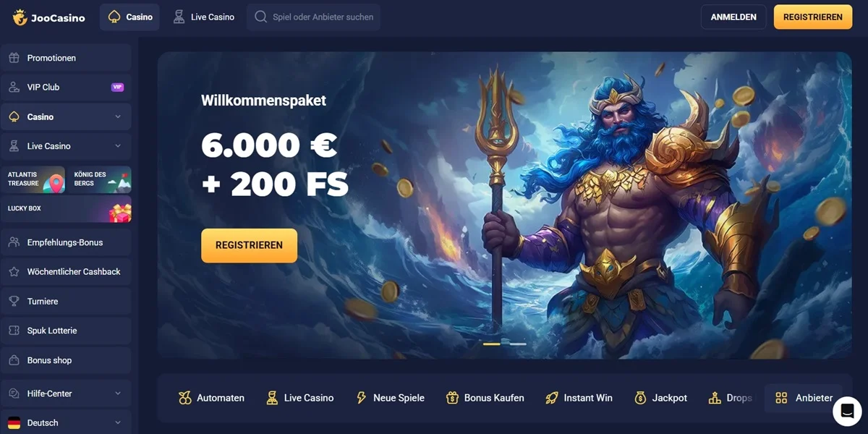868x434 pixels.
Task: Open the Deutsch language dropdown
Action: point(66,422)
